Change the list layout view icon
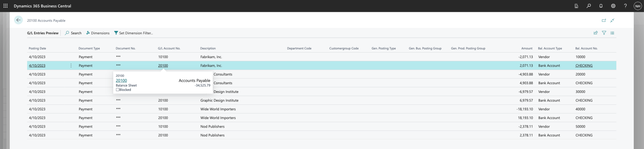Screen dimensions: 644x149 (x=612, y=33)
